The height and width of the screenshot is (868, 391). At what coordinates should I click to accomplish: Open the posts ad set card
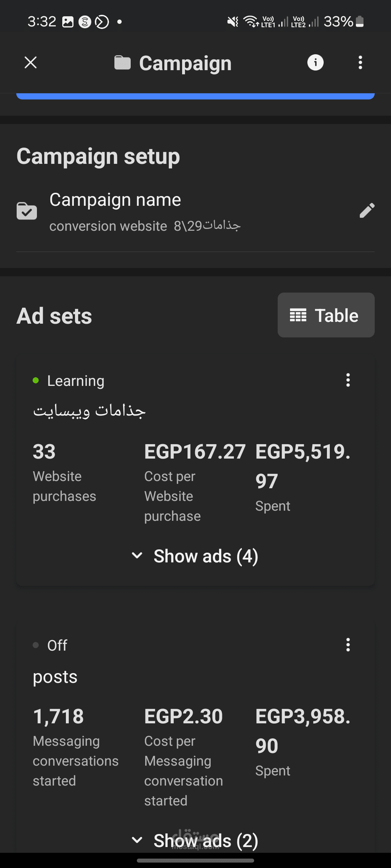pyautogui.click(x=55, y=677)
